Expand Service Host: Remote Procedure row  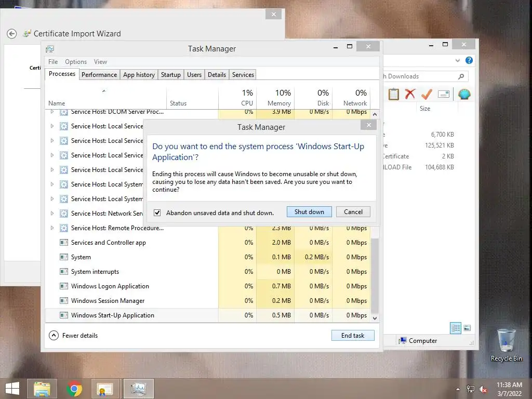click(x=52, y=228)
